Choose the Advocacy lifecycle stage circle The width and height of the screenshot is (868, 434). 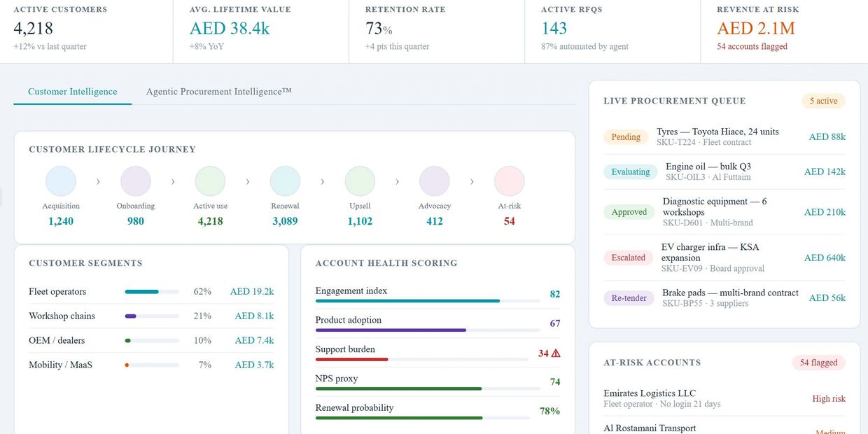click(435, 181)
